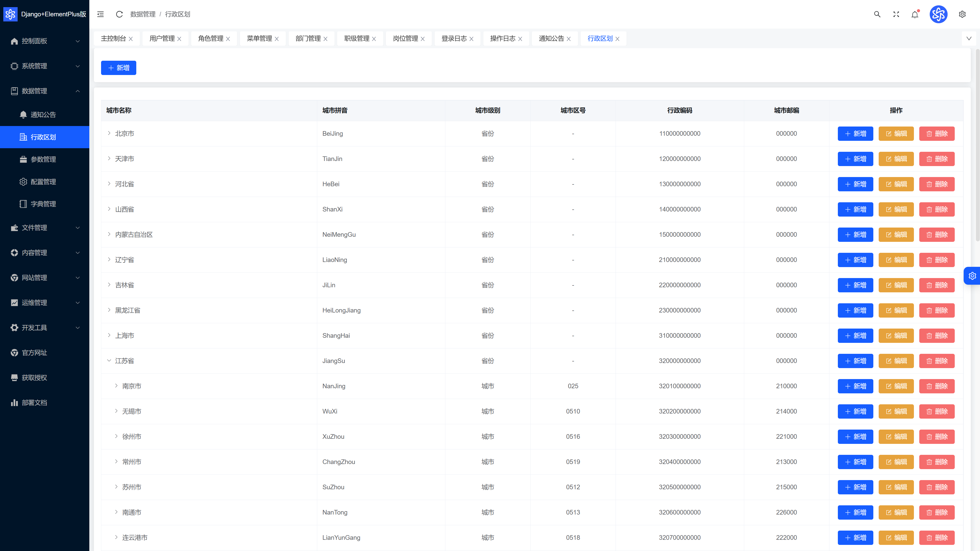The height and width of the screenshot is (551, 980).
Task: Collapse the sidebar menu icon
Action: (x=101, y=14)
